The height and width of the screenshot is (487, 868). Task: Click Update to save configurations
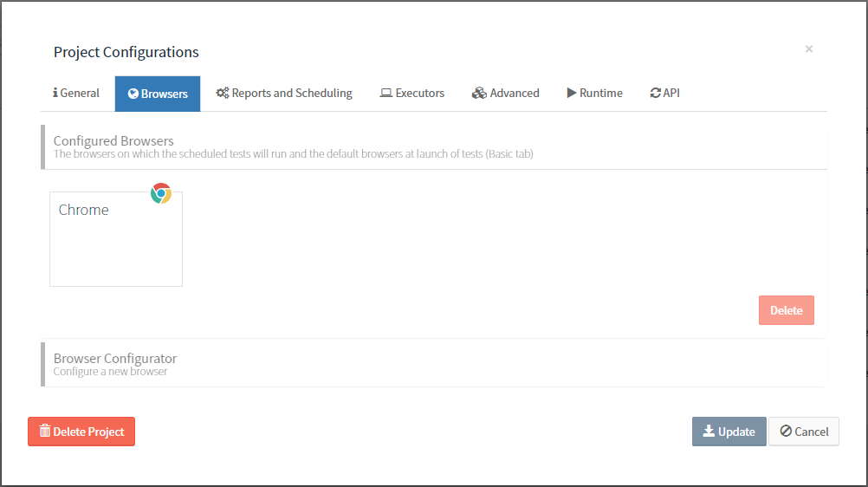pyautogui.click(x=729, y=432)
